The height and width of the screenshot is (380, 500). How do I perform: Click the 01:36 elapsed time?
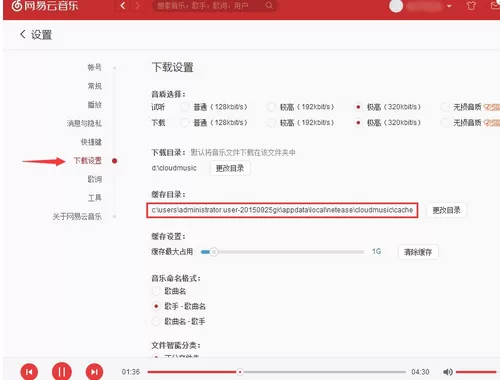131,372
